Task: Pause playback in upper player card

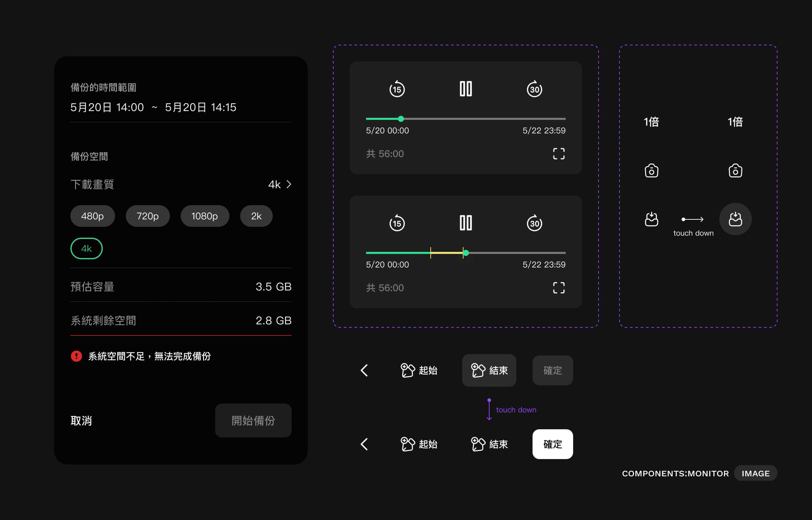Action: pos(466,89)
